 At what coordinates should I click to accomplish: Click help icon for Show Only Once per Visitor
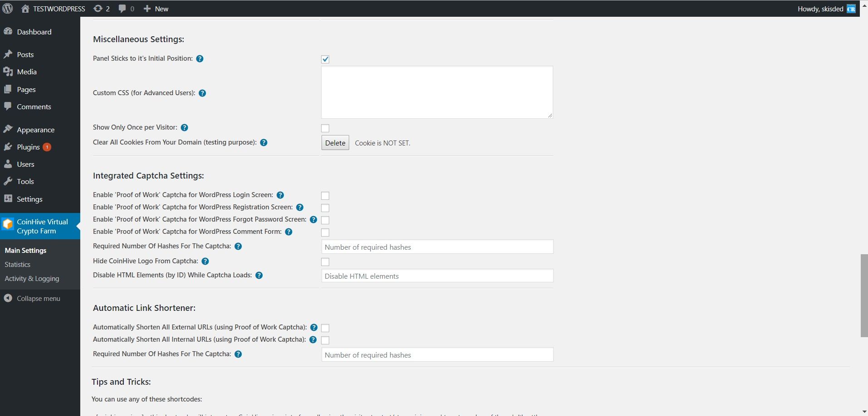184,128
